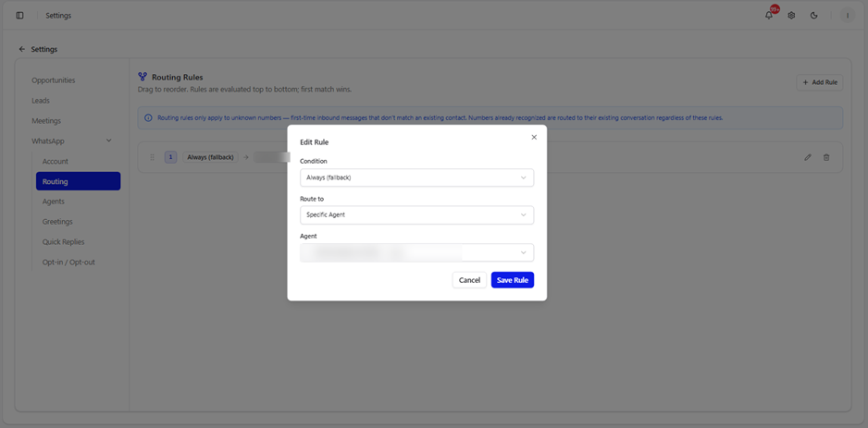Viewport: 868px width, 428px height.
Task: Grab the rule drag handle
Action: coord(153,157)
